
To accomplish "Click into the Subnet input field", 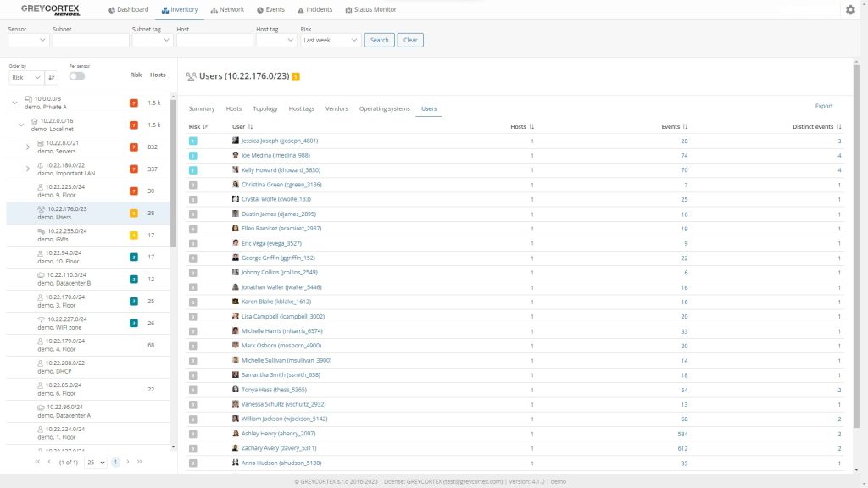I will (90, 40).
